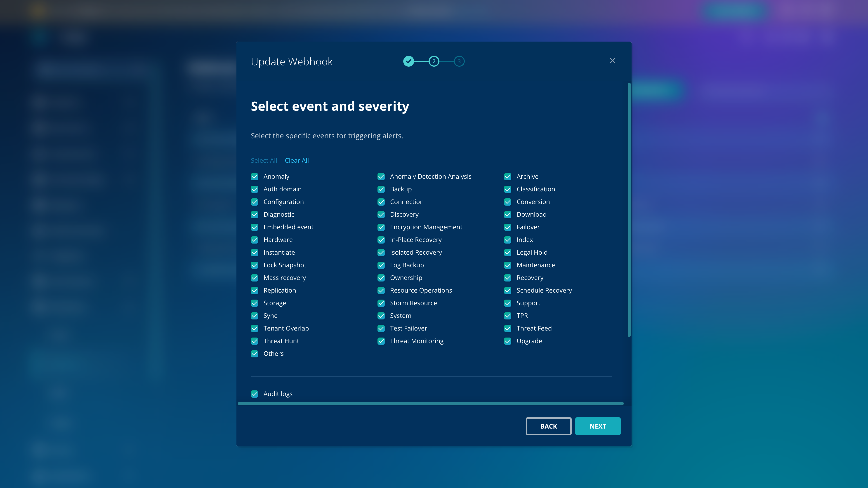The width and height of the screenshot is (868, 488).
Task: Toggle the Others event checkbox
Action: 254,354
